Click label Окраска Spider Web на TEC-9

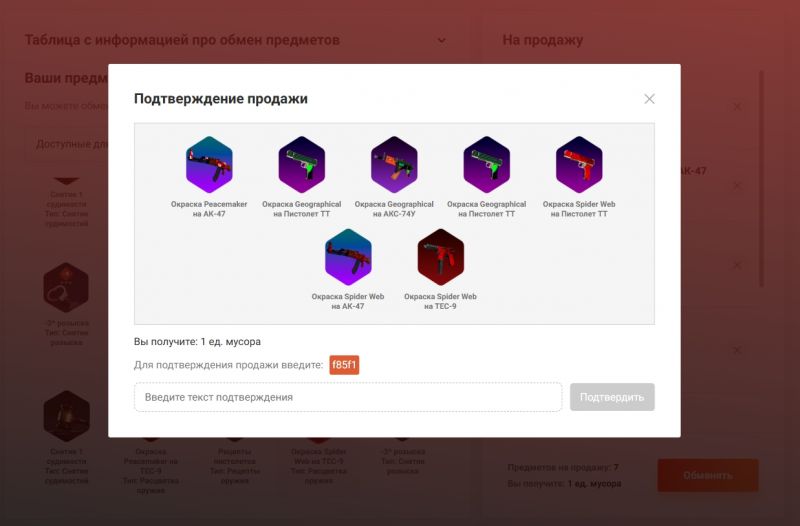click(x=440, y=301)
